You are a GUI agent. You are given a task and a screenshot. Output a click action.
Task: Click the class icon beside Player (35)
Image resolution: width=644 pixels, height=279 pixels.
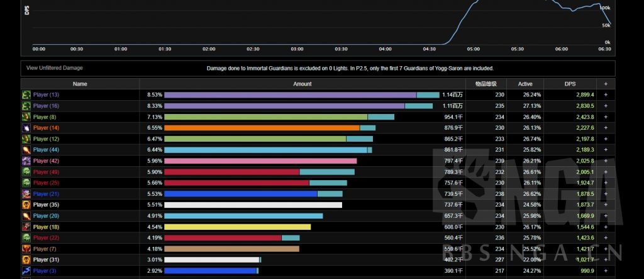click(26, 205)
